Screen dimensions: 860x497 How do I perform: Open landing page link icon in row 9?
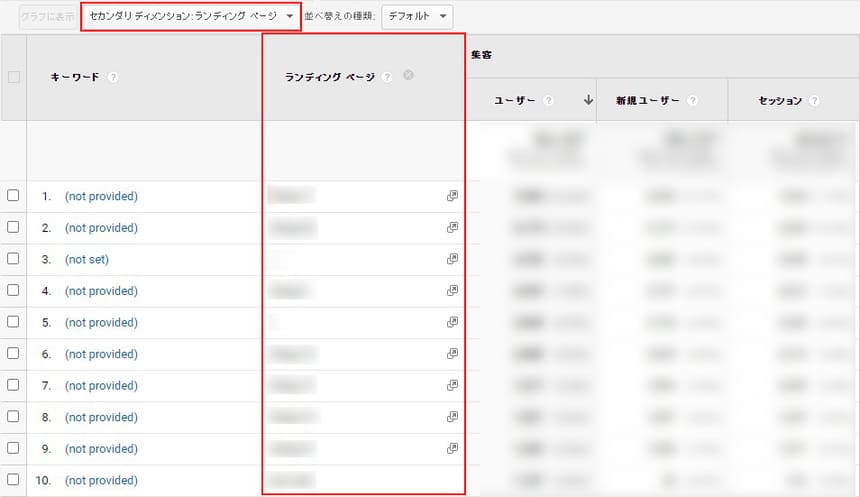tap(452, 448)
